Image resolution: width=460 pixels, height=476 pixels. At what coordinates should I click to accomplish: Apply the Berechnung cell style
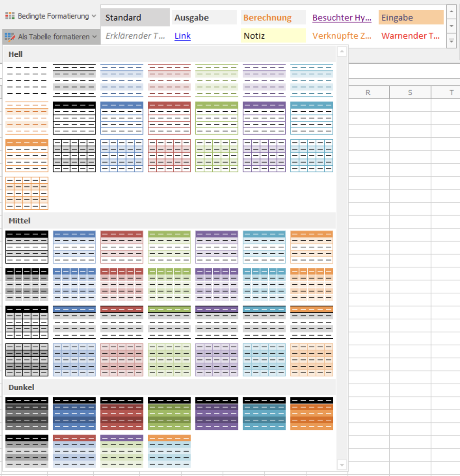(273, 18)
